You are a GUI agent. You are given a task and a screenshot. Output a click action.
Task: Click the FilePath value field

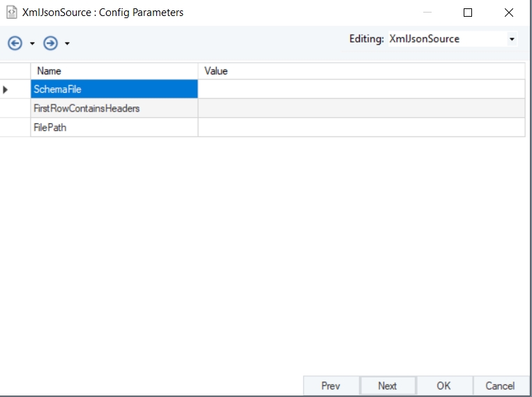361,127
